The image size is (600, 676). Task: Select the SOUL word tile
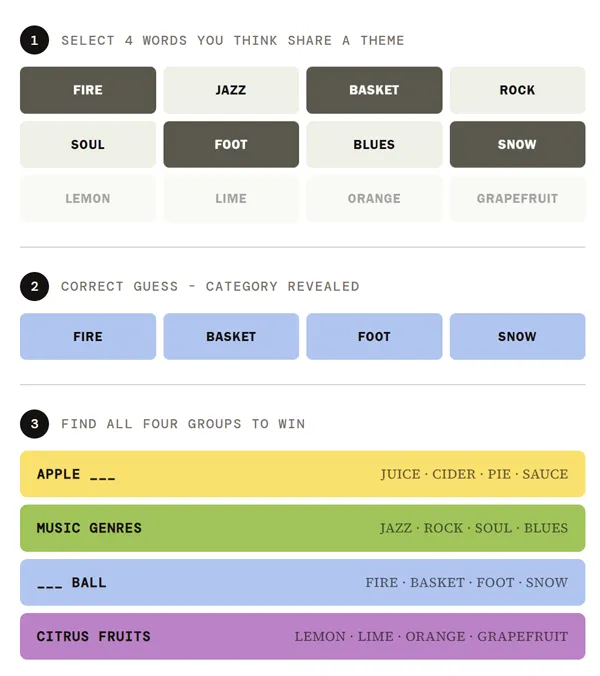88,144
